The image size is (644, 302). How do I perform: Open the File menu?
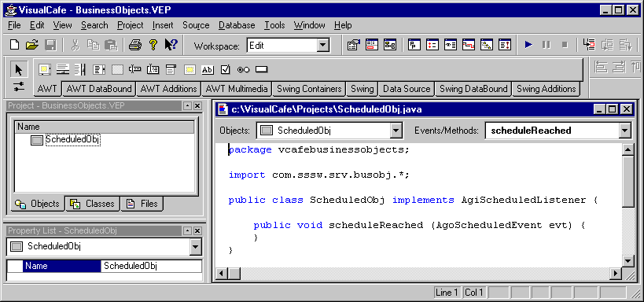[x=14, y=25]
